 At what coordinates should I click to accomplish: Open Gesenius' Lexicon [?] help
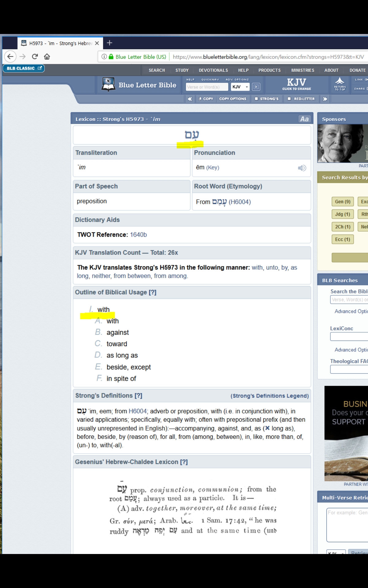pos(184,462)
